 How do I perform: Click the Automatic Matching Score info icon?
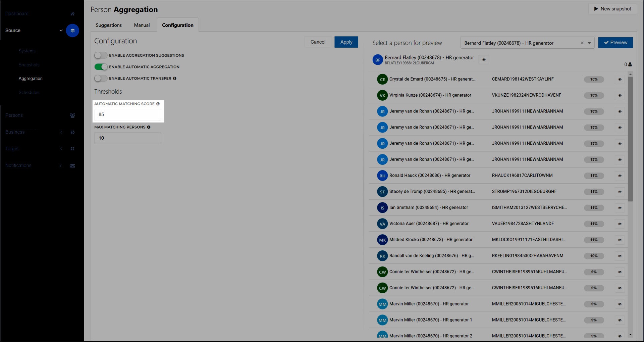158,104
